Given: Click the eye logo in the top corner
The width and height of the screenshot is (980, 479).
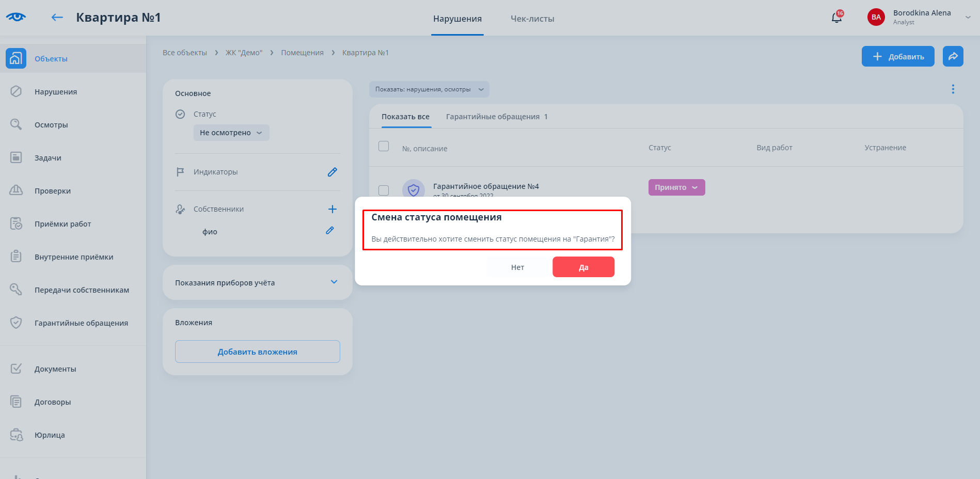Looking at the screenshot, I should tap(16, 17).
